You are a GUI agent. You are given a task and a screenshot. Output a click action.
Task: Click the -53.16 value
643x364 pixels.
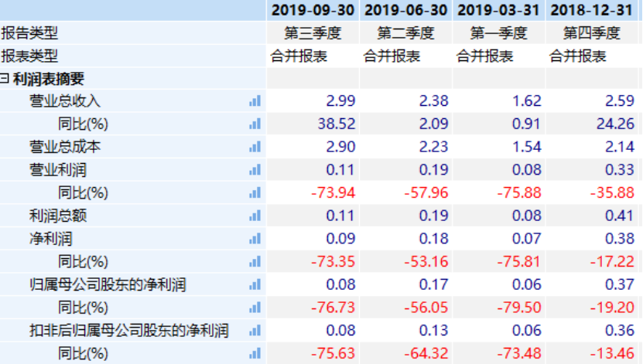(x=426, y=261)
